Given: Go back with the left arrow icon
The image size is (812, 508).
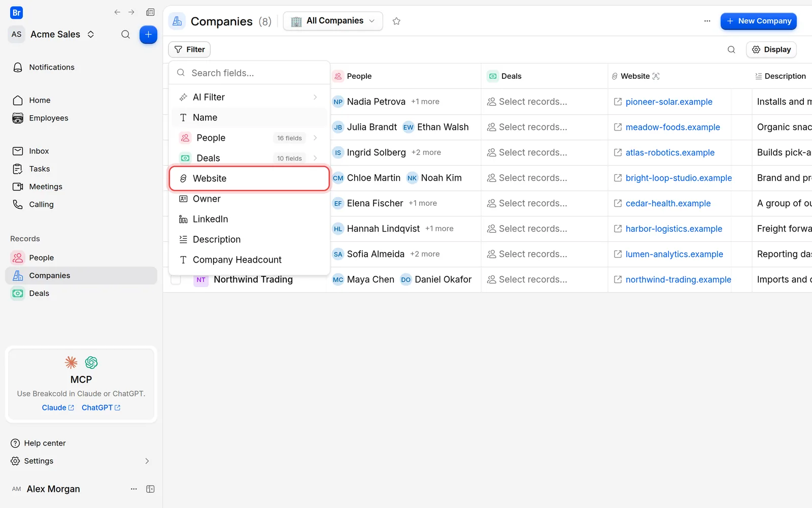Looking at the screenshot, I should [x=117, y=12].
